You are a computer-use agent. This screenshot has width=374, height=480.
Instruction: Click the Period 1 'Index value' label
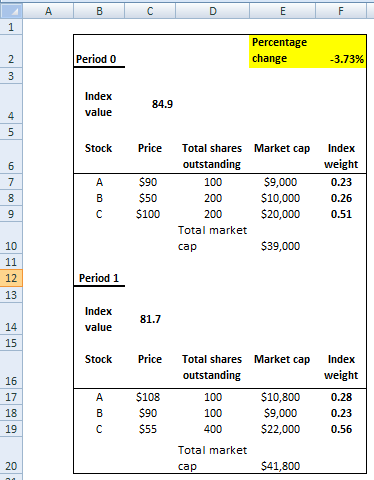pyautogui.click(x=98, y=319)
